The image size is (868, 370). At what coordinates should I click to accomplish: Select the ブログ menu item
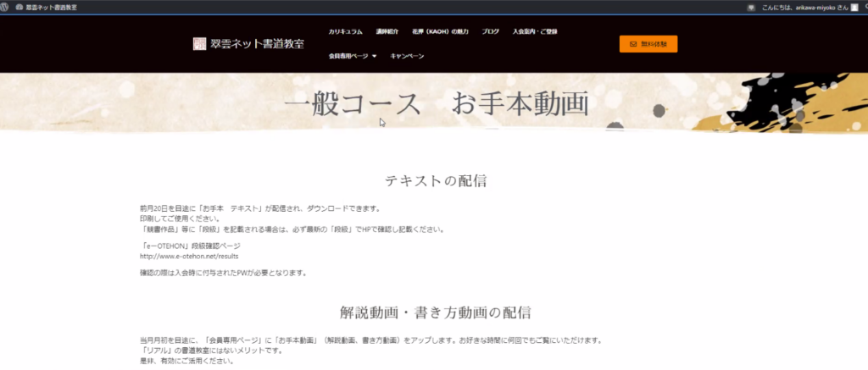[x=490, y=31]
